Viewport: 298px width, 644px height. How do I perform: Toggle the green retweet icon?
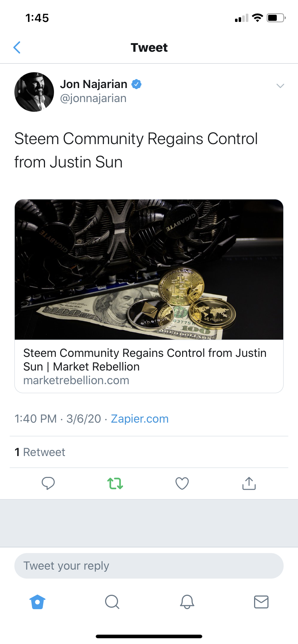click(115, 483)
